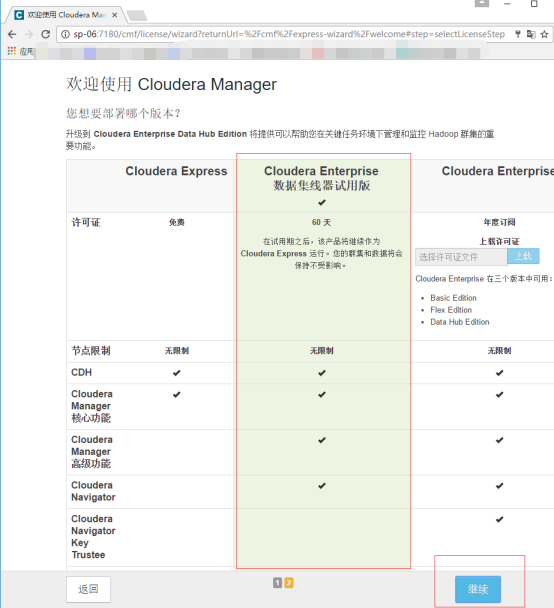The image size is (554, 608).
Task: Click the Data Hub Edition list item
Action: point(459,322)
